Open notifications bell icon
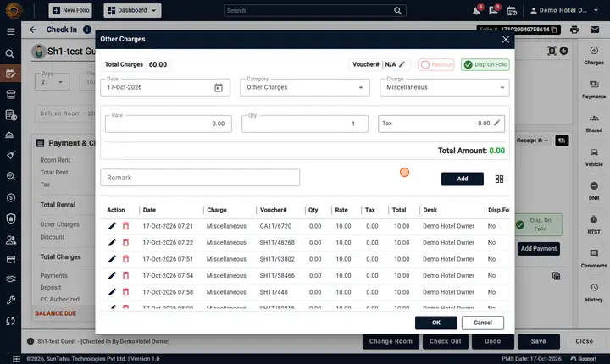Screen dimensions: 610x364 pyautogui.click(x=476, y=10)
